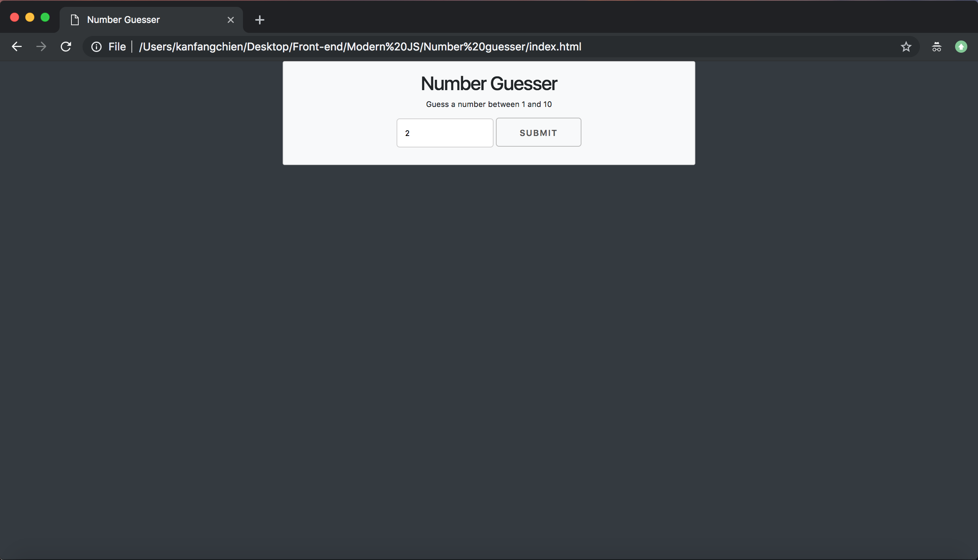Minimize window with yellow button

click(x=30, y=17)
